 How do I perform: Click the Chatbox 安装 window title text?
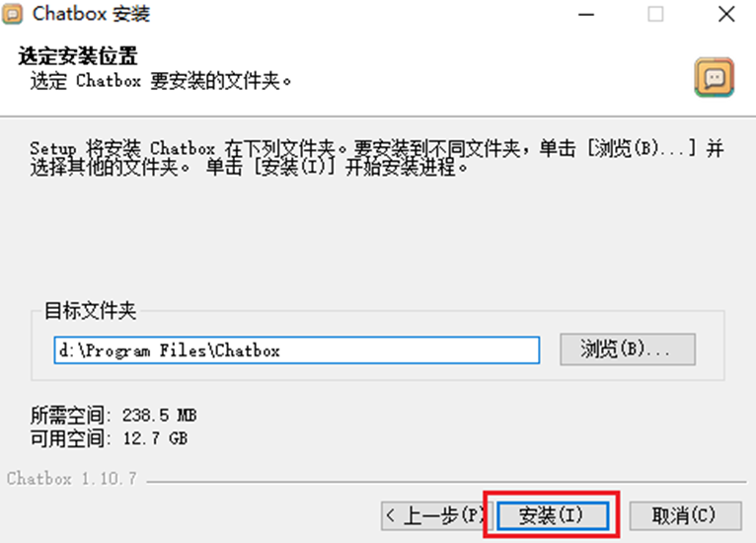(91, 14)
